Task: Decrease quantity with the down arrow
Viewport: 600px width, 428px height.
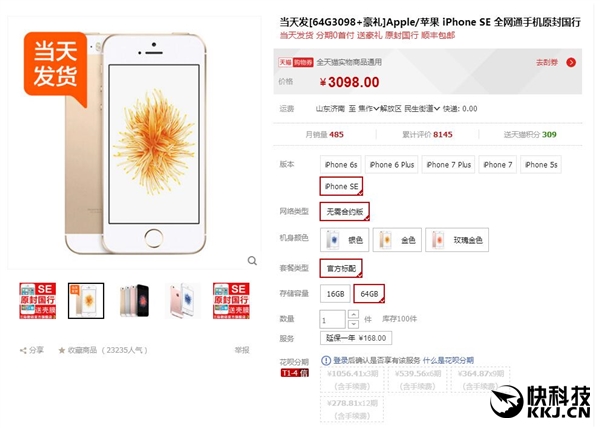Action: (353, 324)
